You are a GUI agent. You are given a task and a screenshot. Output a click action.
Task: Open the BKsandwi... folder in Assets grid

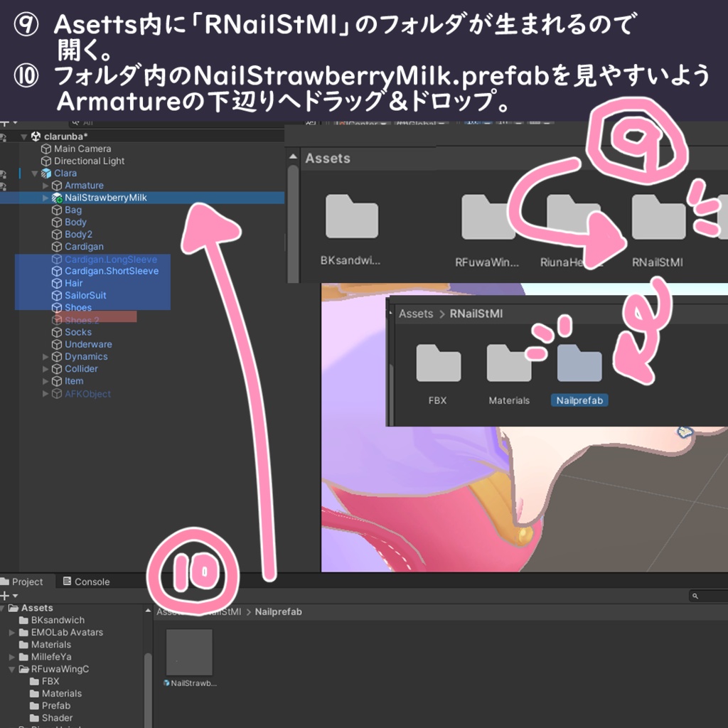pos(351,217)
